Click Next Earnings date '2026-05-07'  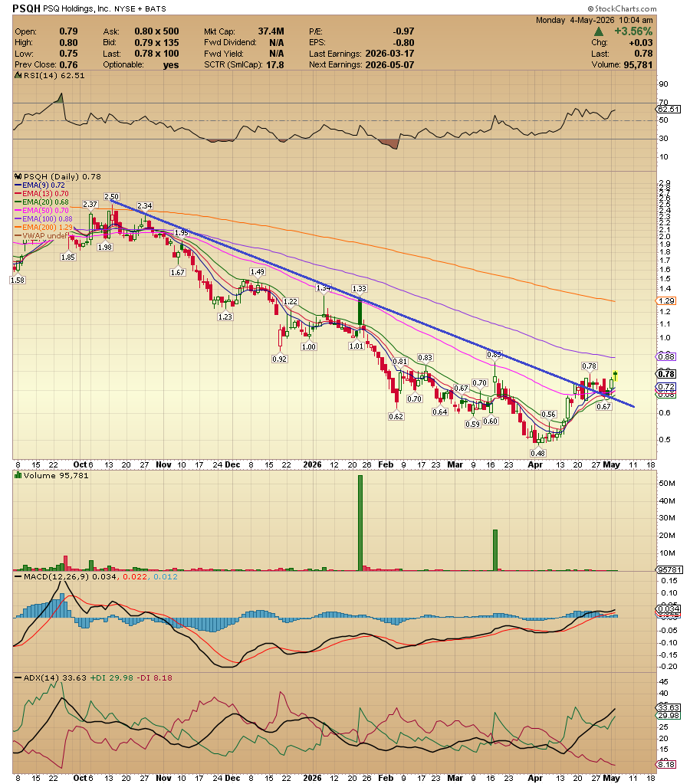point(389,64)
